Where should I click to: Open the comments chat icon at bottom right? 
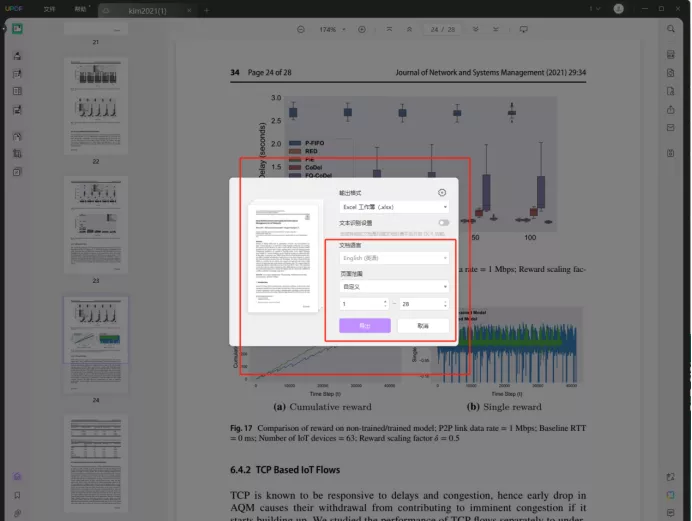(670, 513)
